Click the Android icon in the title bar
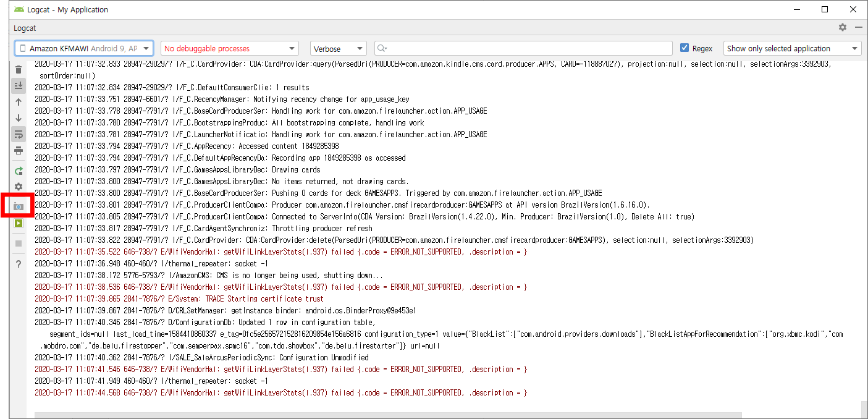Screen dimensions: 868x419 click(x=19, y=9)
